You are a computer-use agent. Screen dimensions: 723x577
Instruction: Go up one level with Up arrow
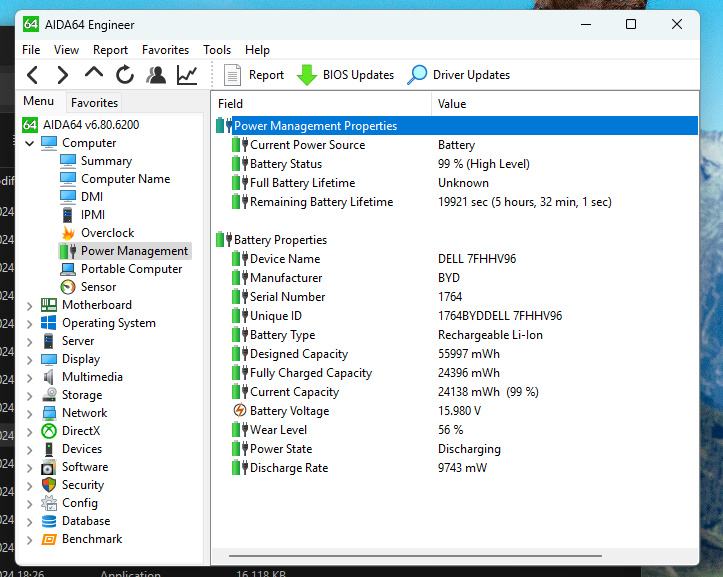(x=94, y=74)
